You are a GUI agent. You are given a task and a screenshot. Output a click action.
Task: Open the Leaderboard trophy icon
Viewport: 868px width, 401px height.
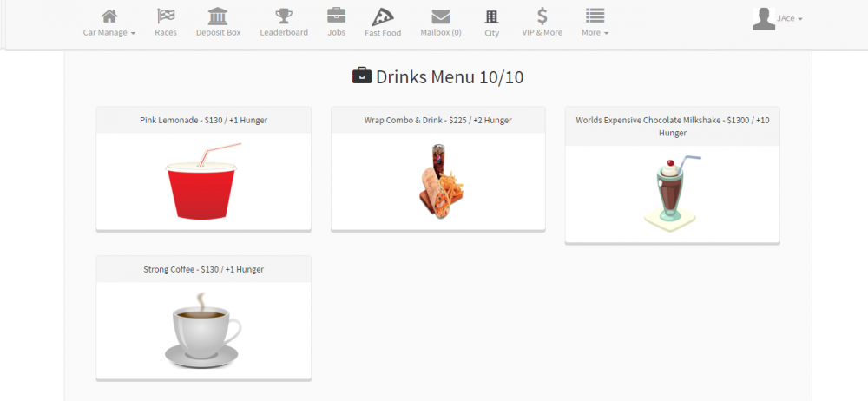(x=284, y=16)
